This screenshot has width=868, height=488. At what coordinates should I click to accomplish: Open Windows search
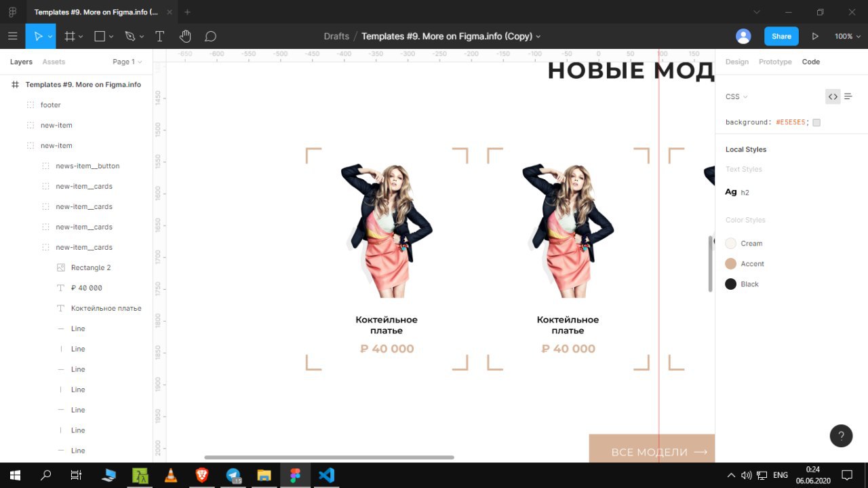pos(46,475)
